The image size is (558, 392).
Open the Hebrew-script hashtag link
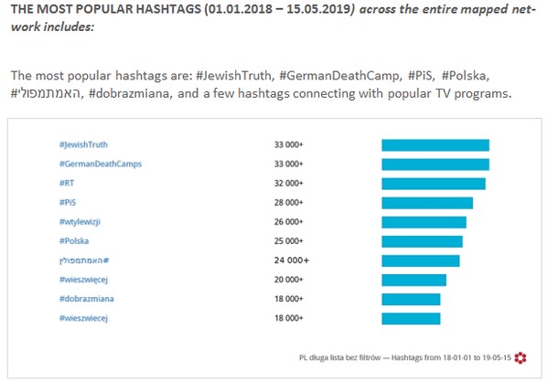84,260
